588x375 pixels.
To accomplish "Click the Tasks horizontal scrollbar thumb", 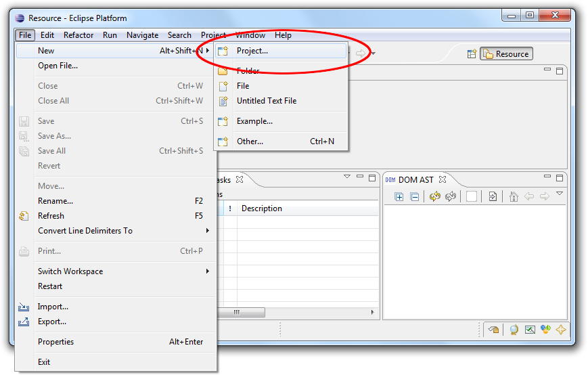I will point(241,312).
